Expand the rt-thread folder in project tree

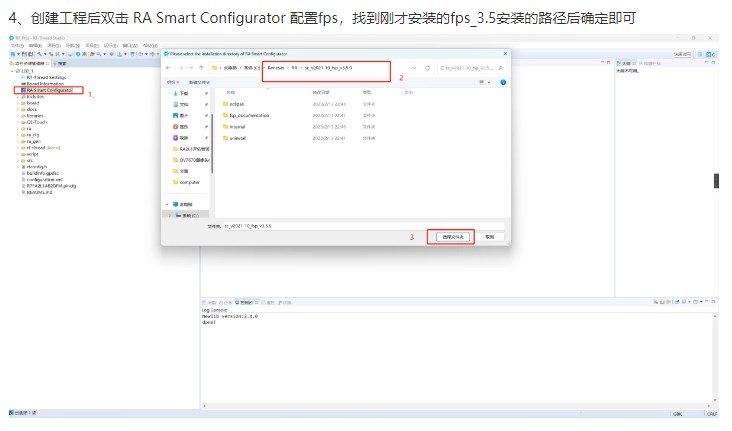(x=18, y=148)
